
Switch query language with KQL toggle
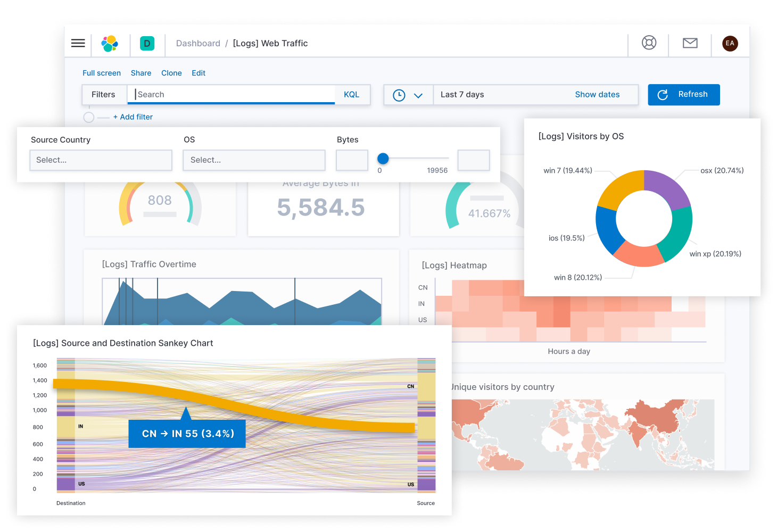coord(351,95)
